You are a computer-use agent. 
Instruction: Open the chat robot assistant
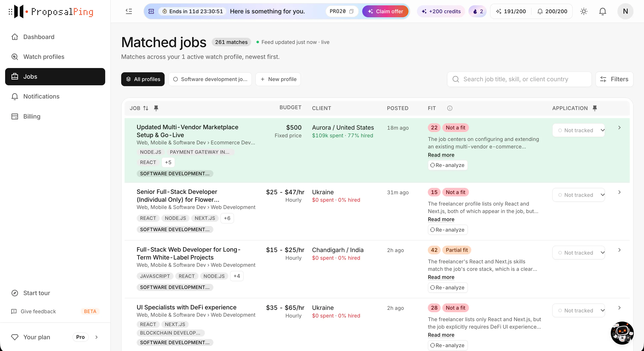622,333
